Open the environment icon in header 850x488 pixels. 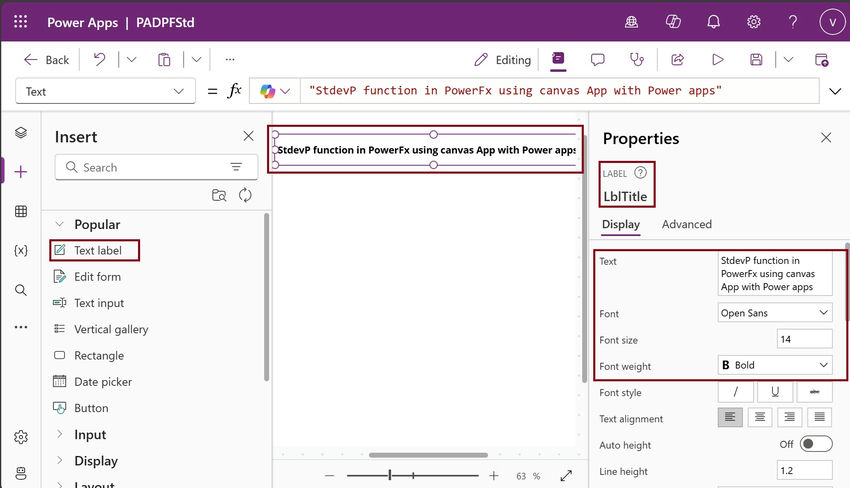pos(632,22)
